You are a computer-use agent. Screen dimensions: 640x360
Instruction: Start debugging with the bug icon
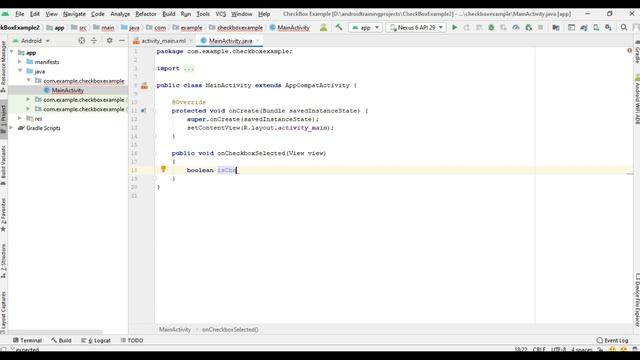click(491, 27)
